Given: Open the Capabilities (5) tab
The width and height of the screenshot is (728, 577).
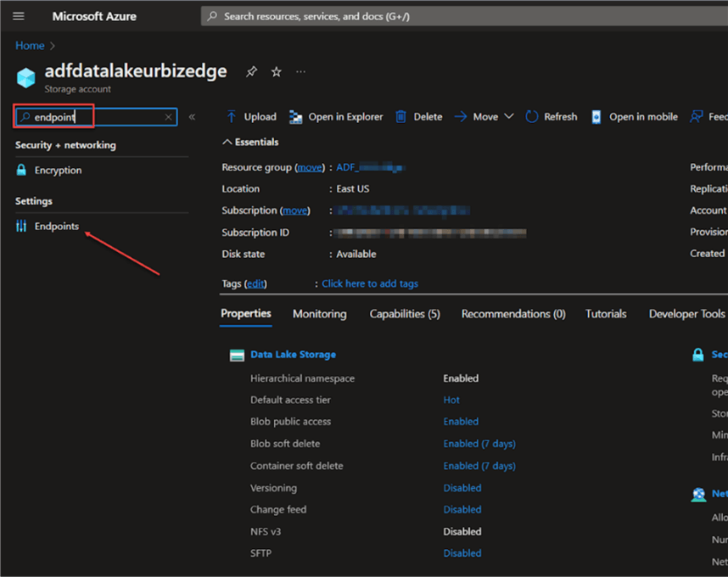Looking at the screenshot, I should (x=405, y=314).
